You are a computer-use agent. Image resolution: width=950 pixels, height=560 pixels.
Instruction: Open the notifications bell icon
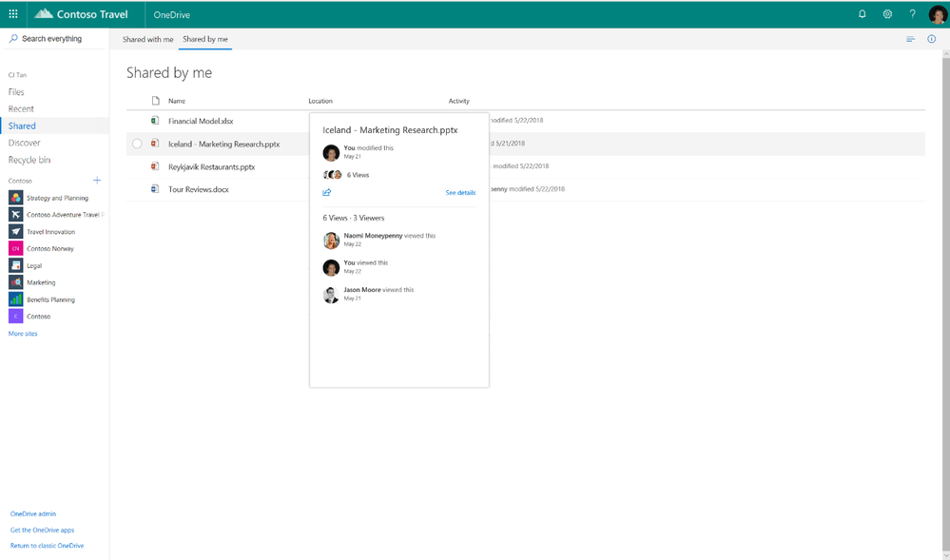pyautogui.click(x=863, y=14)
